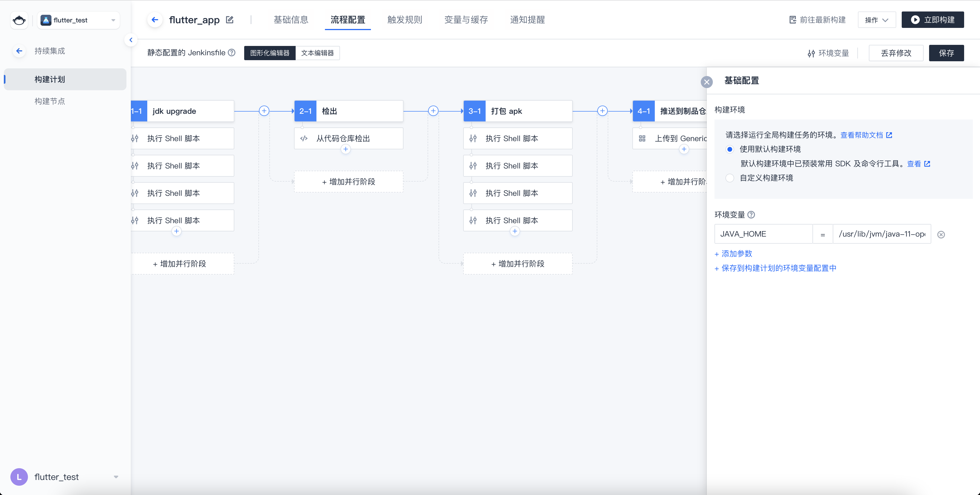Add step below jdk upgrade's last Shell script
Viewport: 980px width, 495px height.
pos(177,231)
